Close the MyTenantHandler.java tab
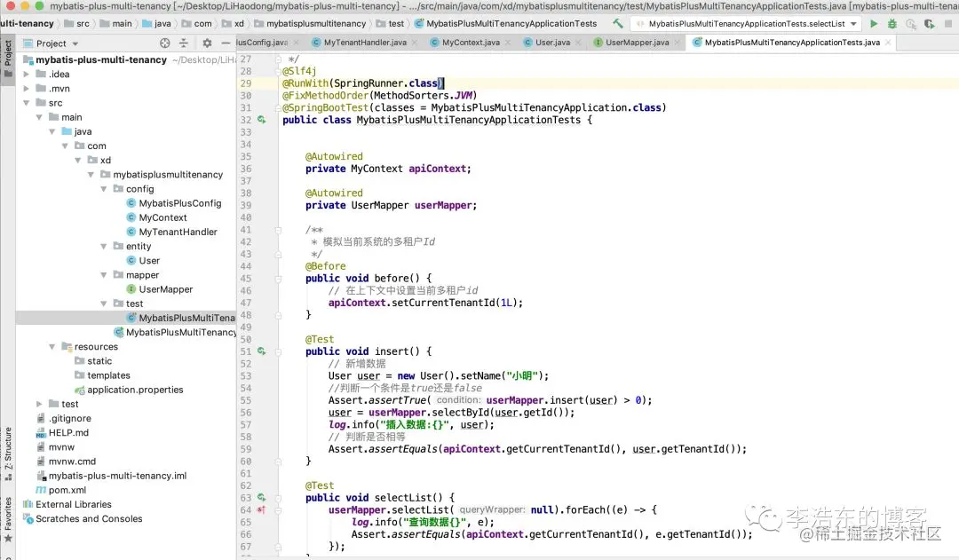The height and width of the screenshot is (560, 959). coord(416,43)
